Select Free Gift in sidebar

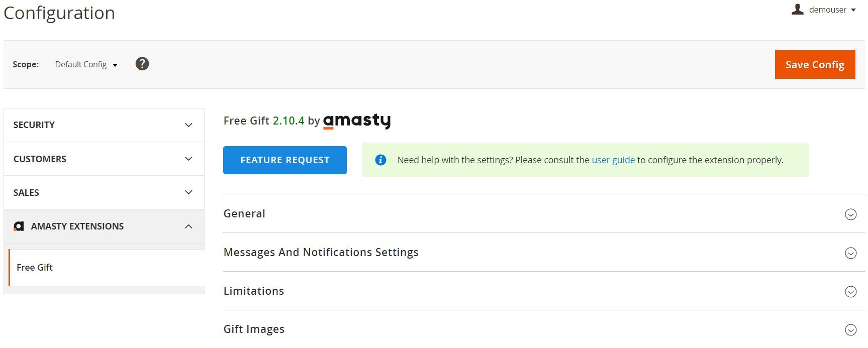coord(107,268)
